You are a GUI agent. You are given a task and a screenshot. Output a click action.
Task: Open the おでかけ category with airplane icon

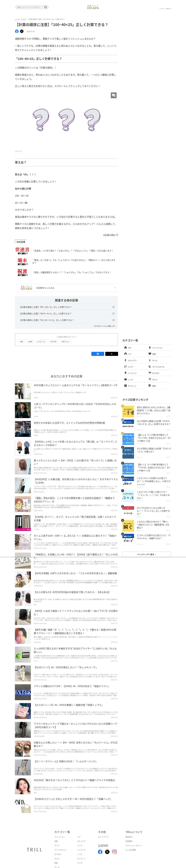(159, 373)
